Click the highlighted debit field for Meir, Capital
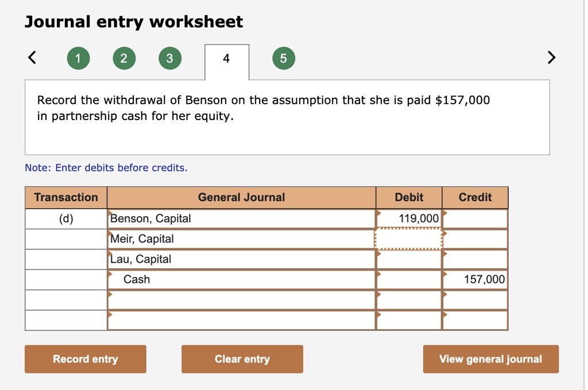588x390 pixels. (x=408, y=238)
